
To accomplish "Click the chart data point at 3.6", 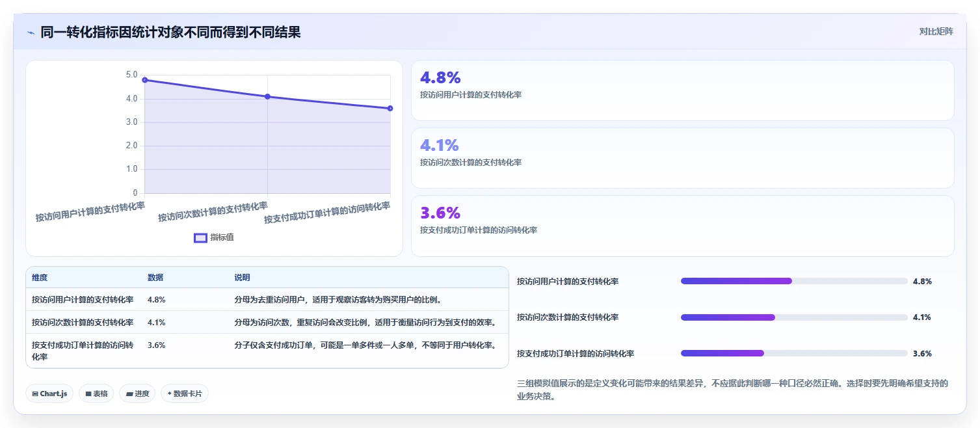I will click(390, 108).
